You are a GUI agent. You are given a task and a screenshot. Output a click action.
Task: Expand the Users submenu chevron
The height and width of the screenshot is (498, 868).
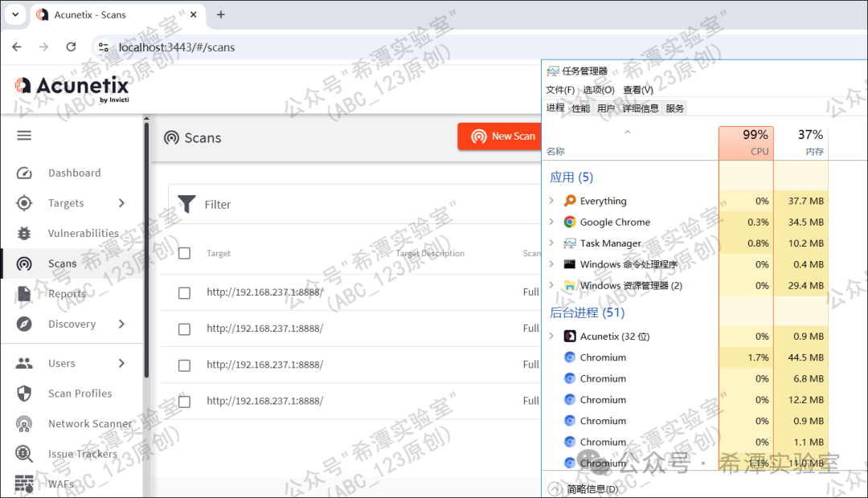[x=122, y=363]
